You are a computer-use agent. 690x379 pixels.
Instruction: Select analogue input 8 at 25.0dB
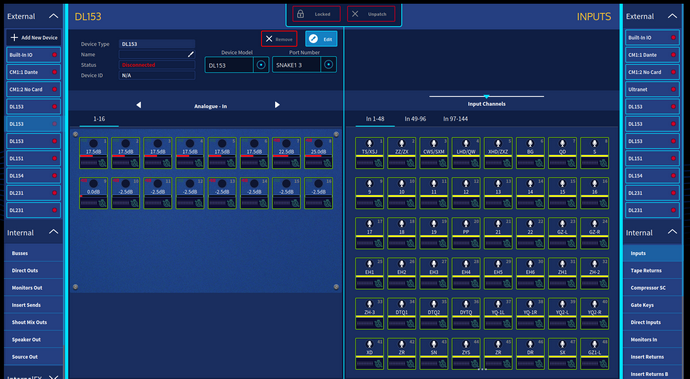coord(318,153)
